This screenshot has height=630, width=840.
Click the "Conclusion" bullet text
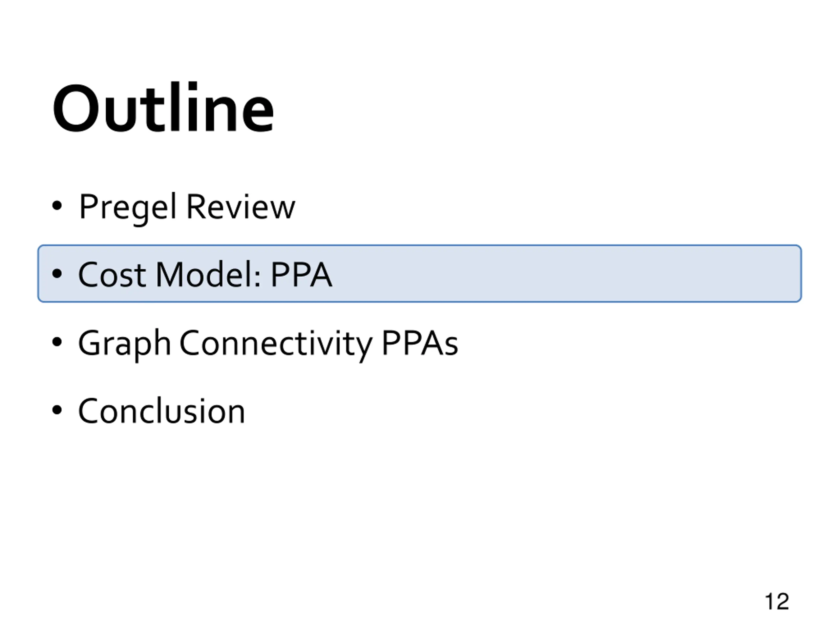pyautogui.click(x=162, y=411)
